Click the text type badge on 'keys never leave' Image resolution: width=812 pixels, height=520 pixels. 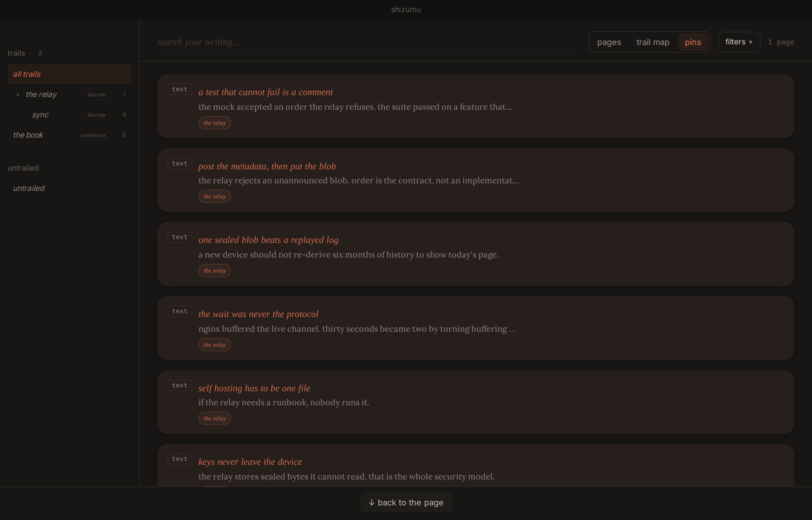180,459
